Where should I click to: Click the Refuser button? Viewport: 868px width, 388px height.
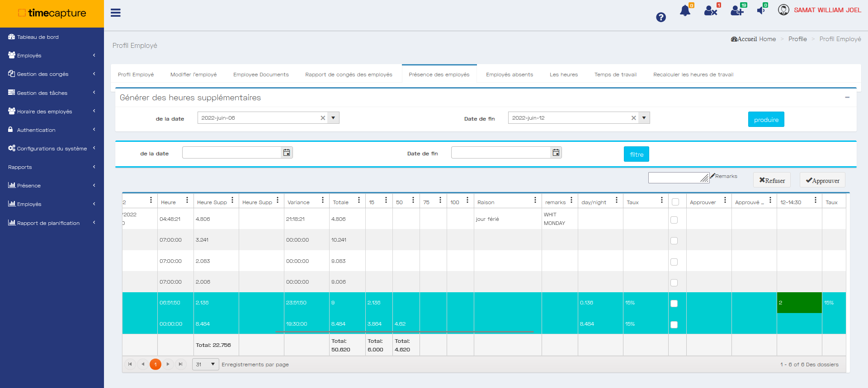point(772,180)
